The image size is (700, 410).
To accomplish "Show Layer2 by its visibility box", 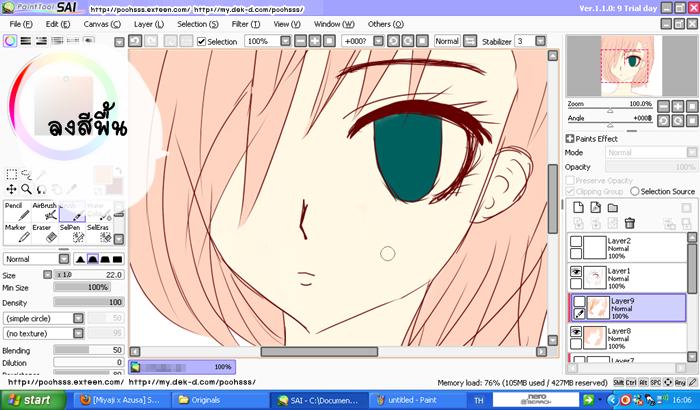I will (x=576, y=242).
